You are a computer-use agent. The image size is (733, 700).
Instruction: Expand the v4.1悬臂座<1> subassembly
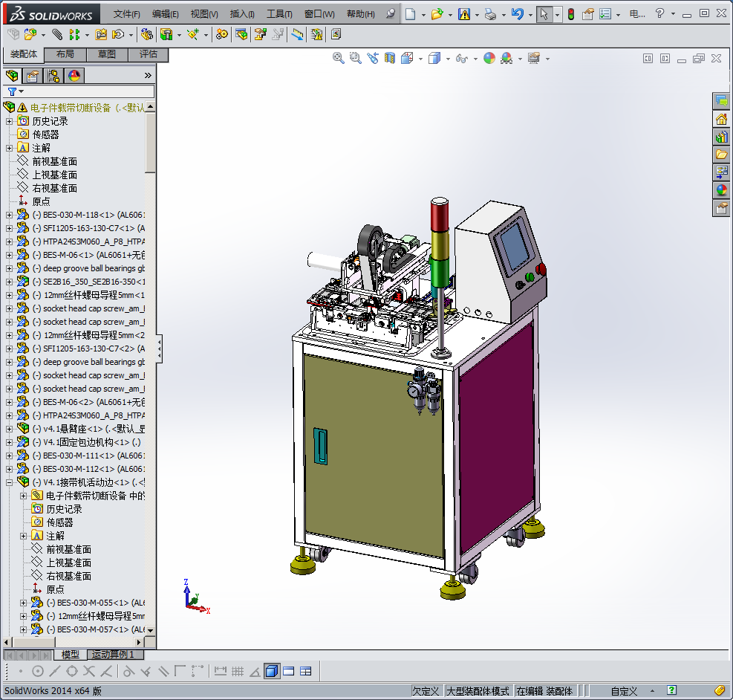point(9,429)
